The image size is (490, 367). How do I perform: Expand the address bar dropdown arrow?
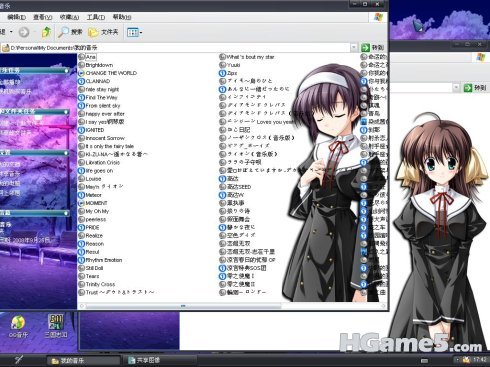pos(354,48)
